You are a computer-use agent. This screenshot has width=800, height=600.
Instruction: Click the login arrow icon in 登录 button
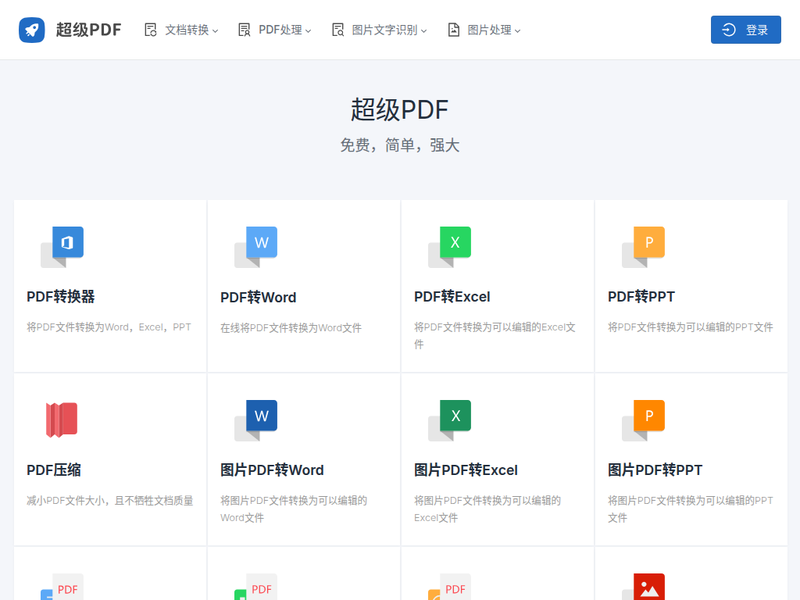729,30
